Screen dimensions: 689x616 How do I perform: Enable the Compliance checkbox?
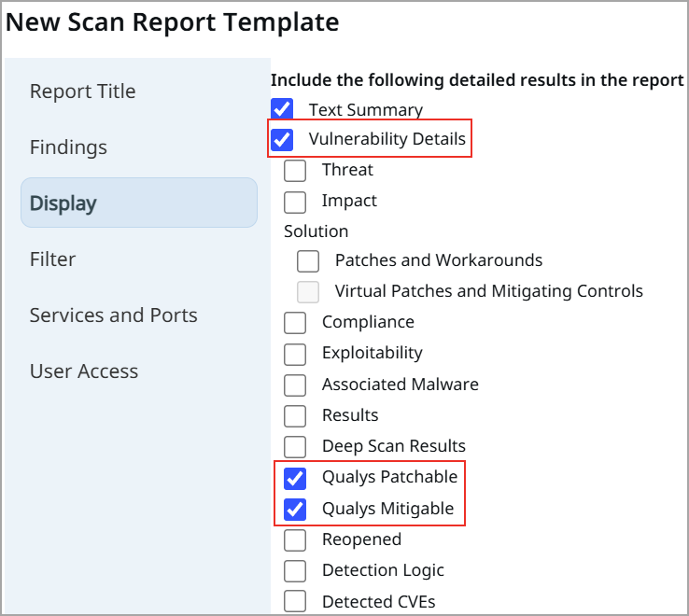coord(295,323)
